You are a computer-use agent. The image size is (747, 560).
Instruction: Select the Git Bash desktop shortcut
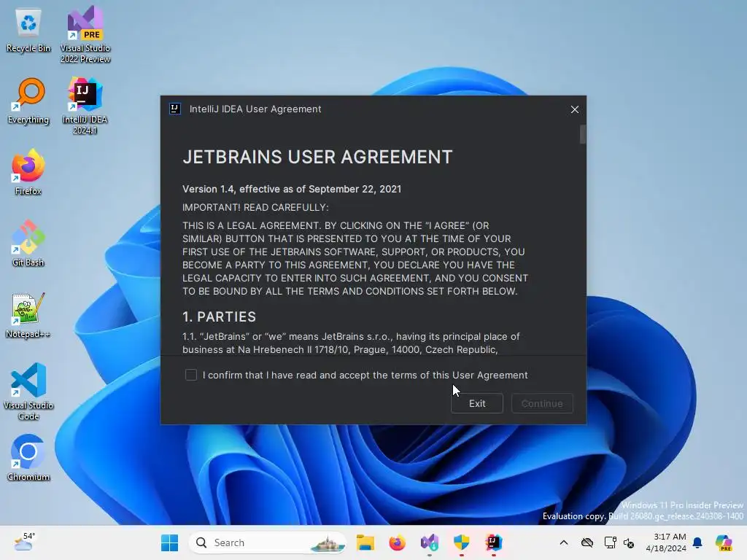(x=28, y=244)
